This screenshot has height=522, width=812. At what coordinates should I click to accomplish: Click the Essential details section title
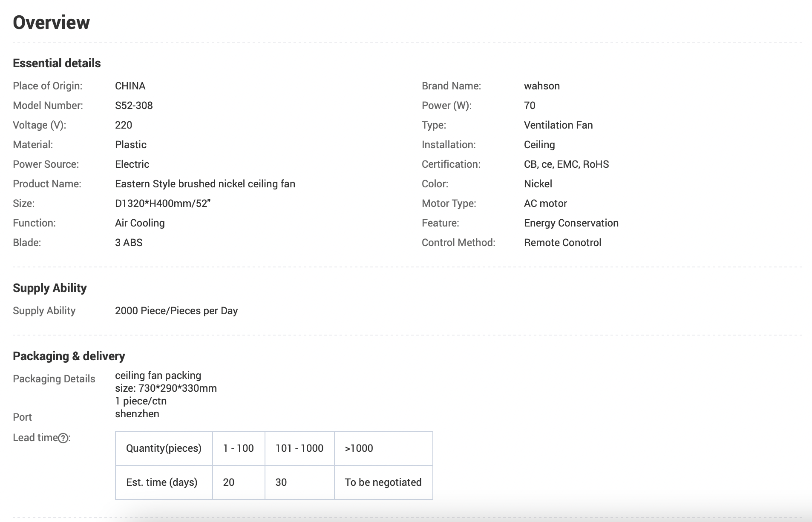tap(57, 63)
